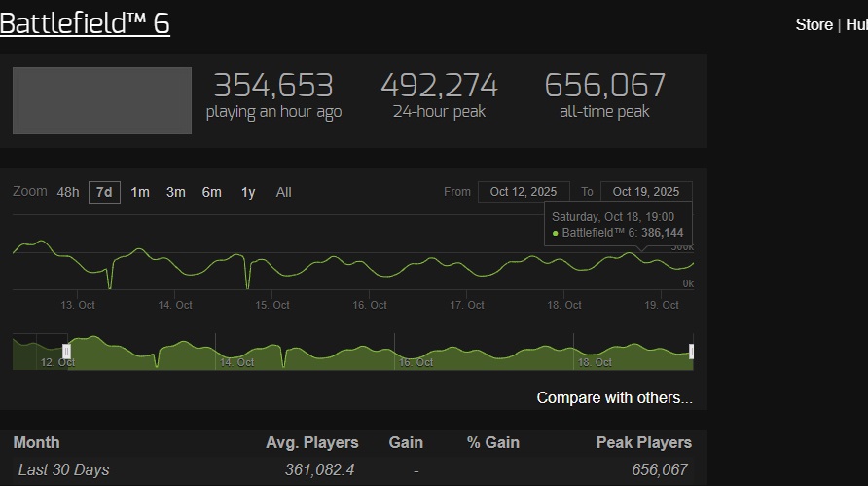
Task: Grab the left navigator range handle
Action: coord(66,352)
